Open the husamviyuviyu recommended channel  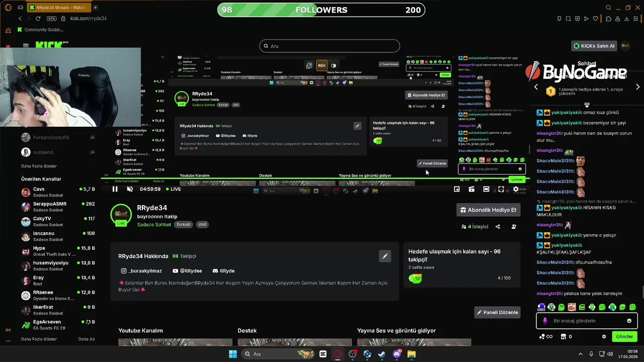click(58, 266)
